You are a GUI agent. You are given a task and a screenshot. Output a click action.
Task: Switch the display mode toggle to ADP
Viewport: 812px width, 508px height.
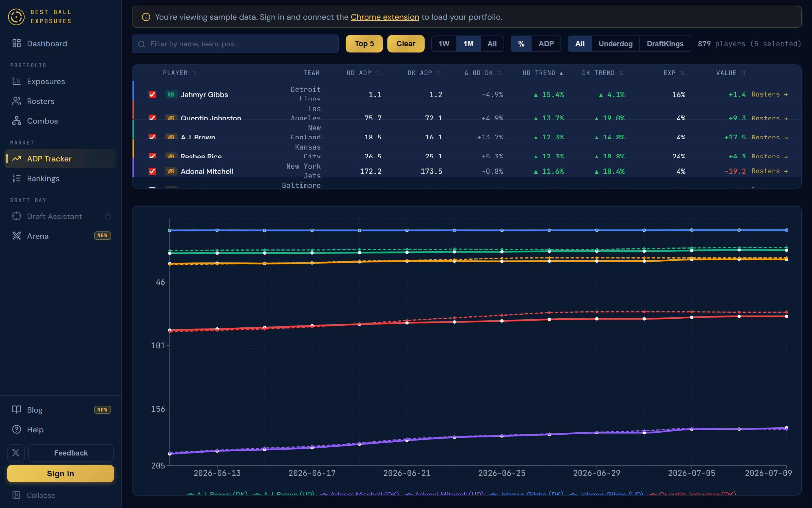[x=546, y=44]
